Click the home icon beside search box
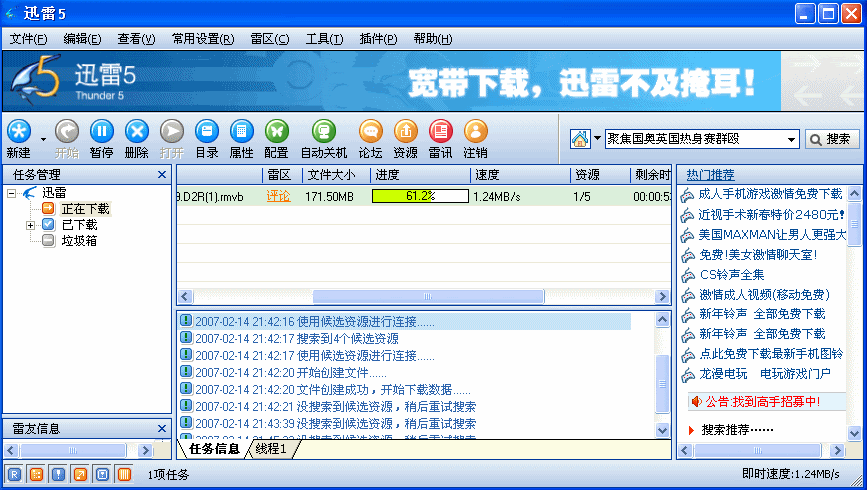This screenshot has width=867, height=490. (579, 139)
